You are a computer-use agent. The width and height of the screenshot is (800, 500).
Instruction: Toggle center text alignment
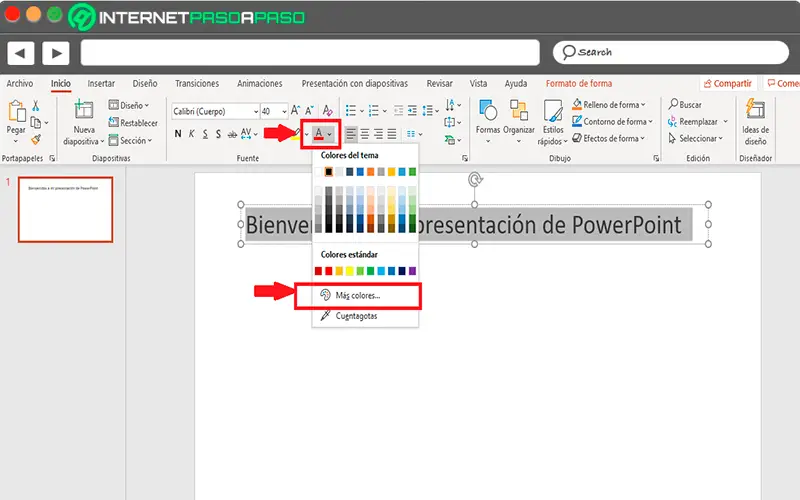(365, 134)
